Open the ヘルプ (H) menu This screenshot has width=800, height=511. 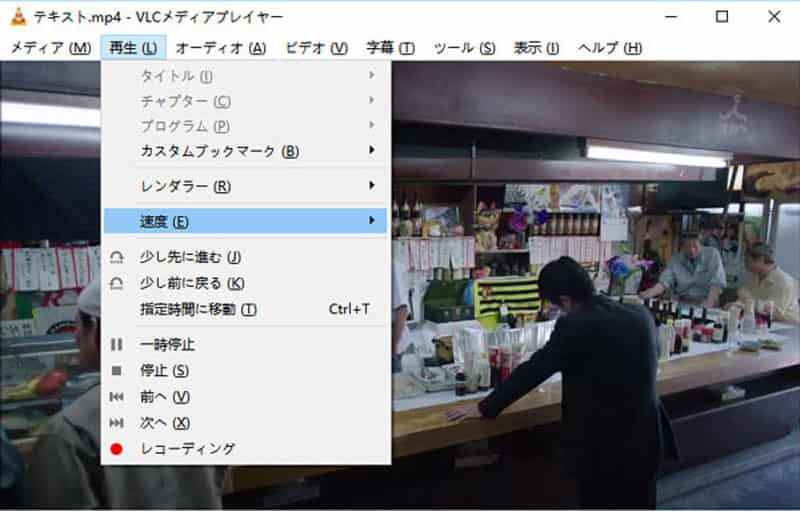click(x=610, y=48)
